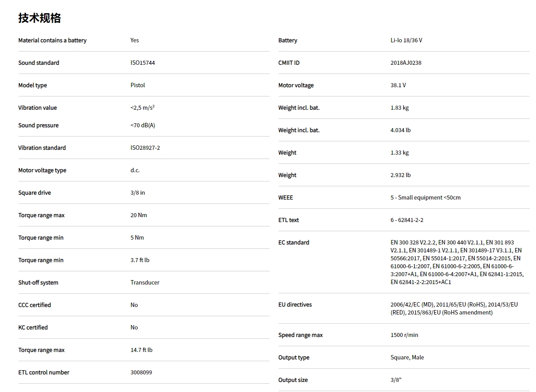The width and height of the screenshot is (536, 392).
Task: Click the 4.034 lb weight value
Action: pyautogui.click(x=400, y=130)
